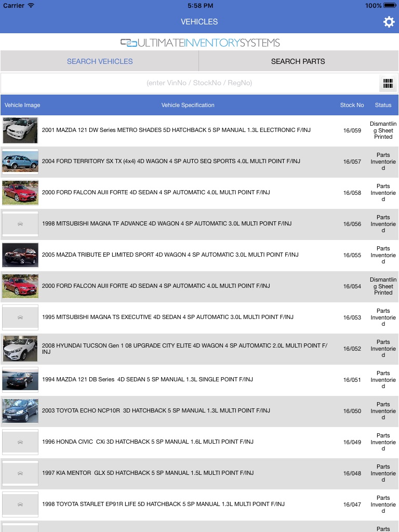The height and width of the screenshot is (532, 399).
Task: Click stock number 16/056
Action: point(352,224)
